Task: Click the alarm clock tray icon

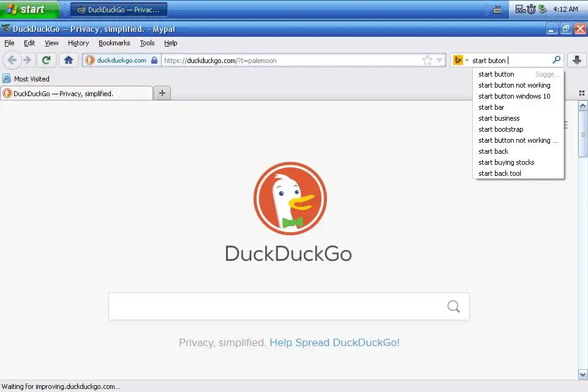Action: coord(532,9)
